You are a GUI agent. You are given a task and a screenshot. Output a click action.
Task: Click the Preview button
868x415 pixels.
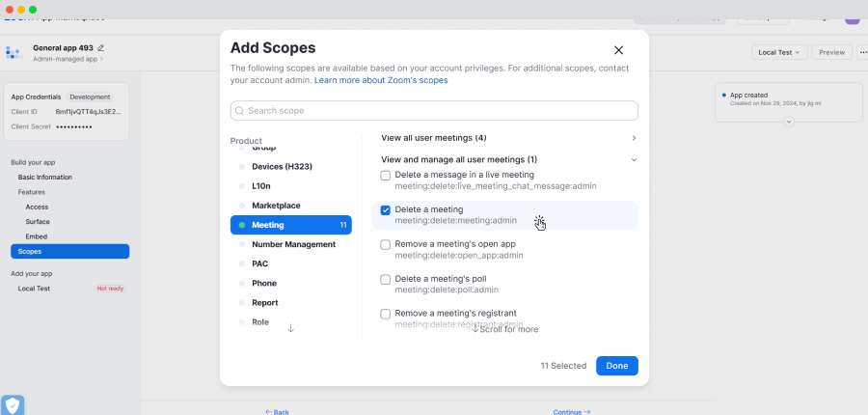831,52
